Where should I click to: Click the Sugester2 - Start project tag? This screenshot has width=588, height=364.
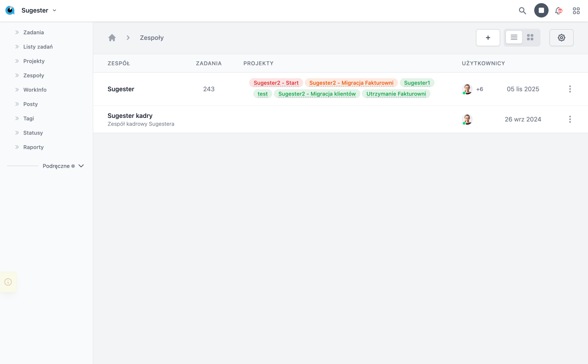(276, 83)
